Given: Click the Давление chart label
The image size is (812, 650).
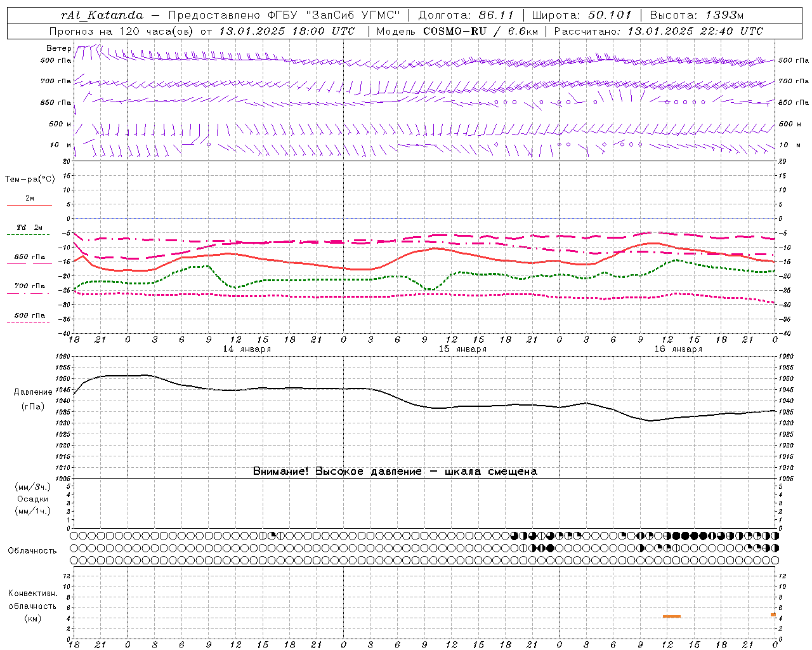Looking at the screenshot, I should click(33, 392).
